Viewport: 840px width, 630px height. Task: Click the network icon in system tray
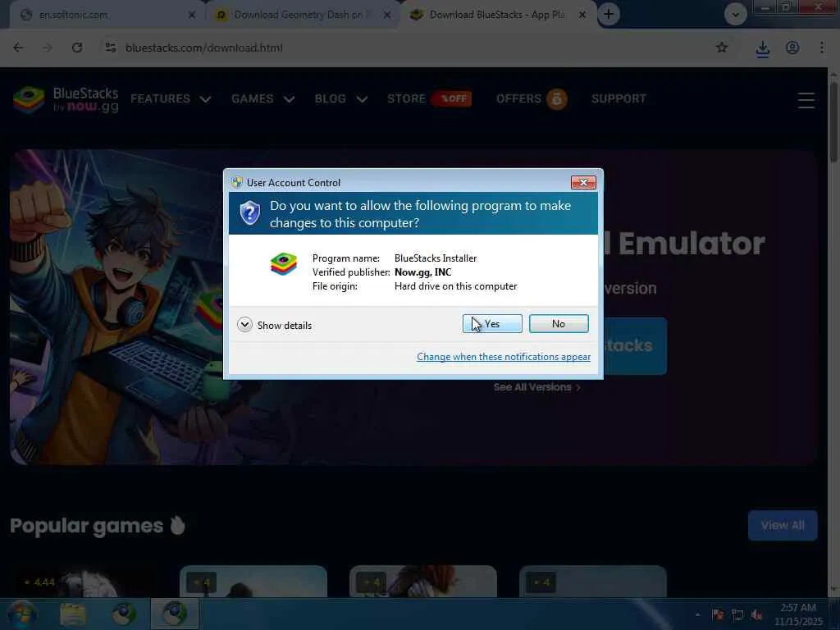[737, 614]
